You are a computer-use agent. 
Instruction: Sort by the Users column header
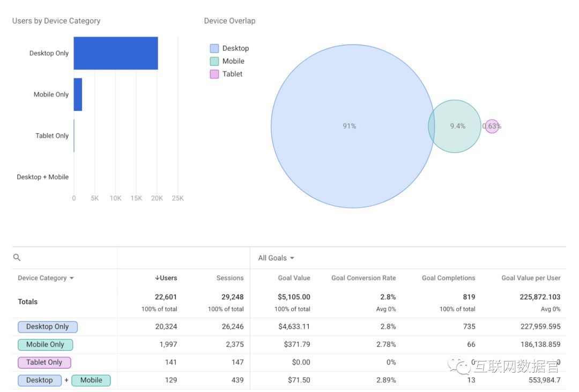pos(166,278)
